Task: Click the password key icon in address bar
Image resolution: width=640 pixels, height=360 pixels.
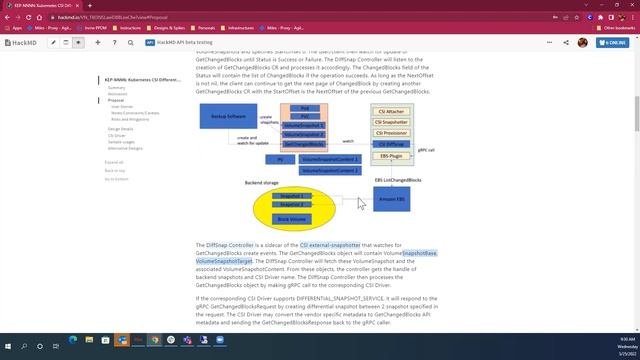Action: [555, 18]
